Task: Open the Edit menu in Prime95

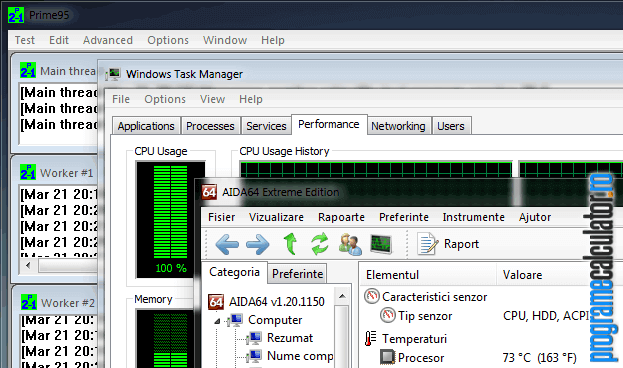Action: 59,40
